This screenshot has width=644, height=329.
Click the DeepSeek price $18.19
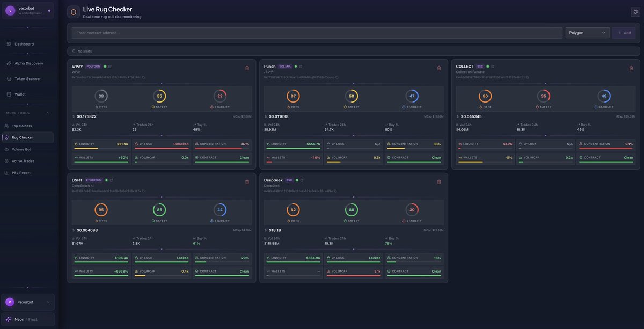(275, 230)
